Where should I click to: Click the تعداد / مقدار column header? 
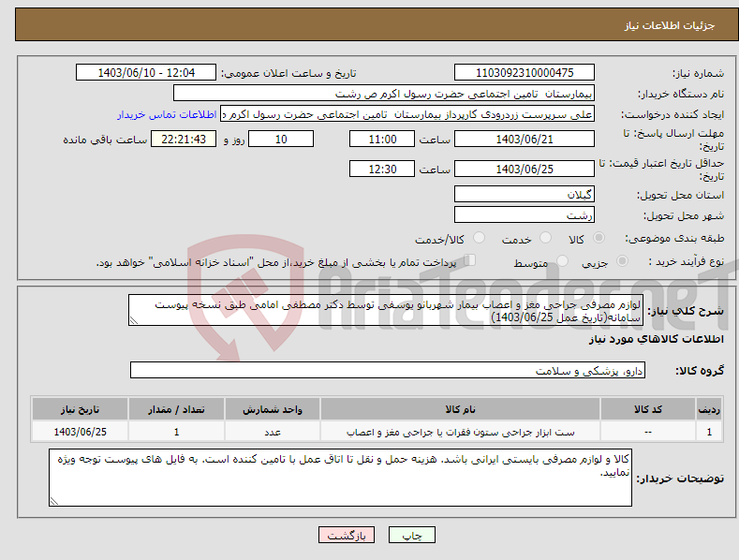click(x=176, y=409)
